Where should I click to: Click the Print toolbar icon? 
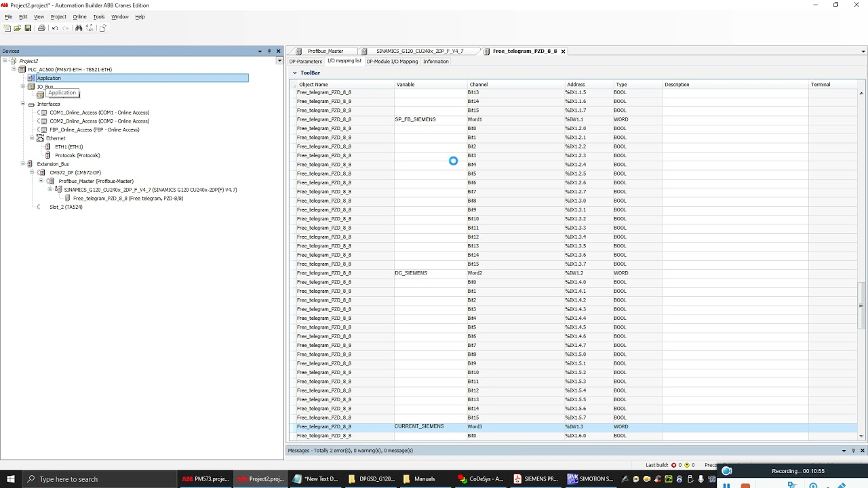pyautogui.click(x=41, y=28)
